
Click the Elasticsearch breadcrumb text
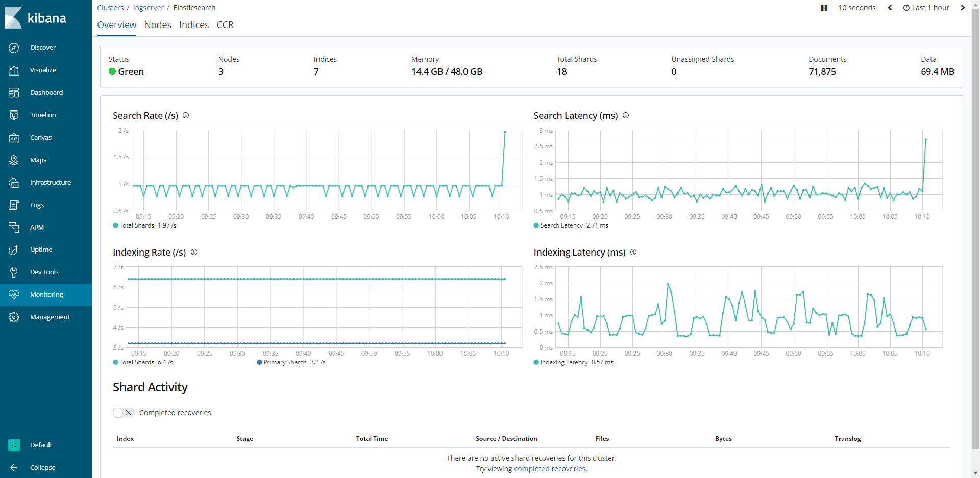coord(194,8)
